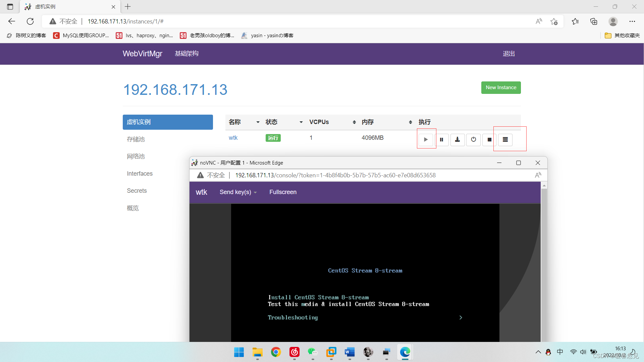Open Edge settings and more menu
This screenshot has height=362, width=644.
point(632,21)
